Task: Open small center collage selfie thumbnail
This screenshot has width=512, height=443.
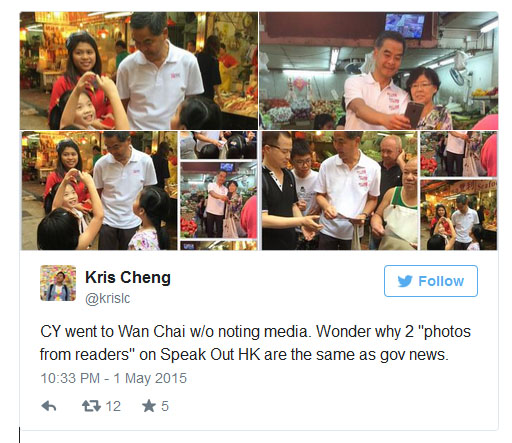Action: [x=219, y=200]
